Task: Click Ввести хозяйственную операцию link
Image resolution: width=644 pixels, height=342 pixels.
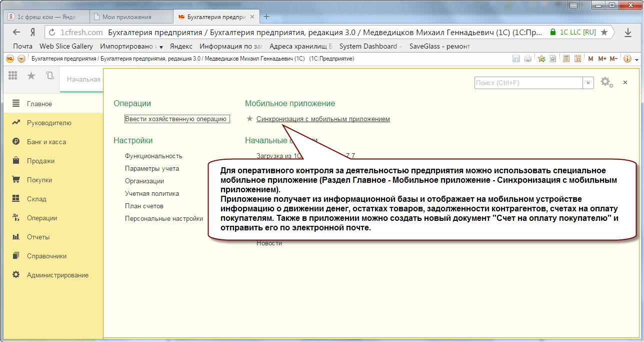Action: coord(176,119)
